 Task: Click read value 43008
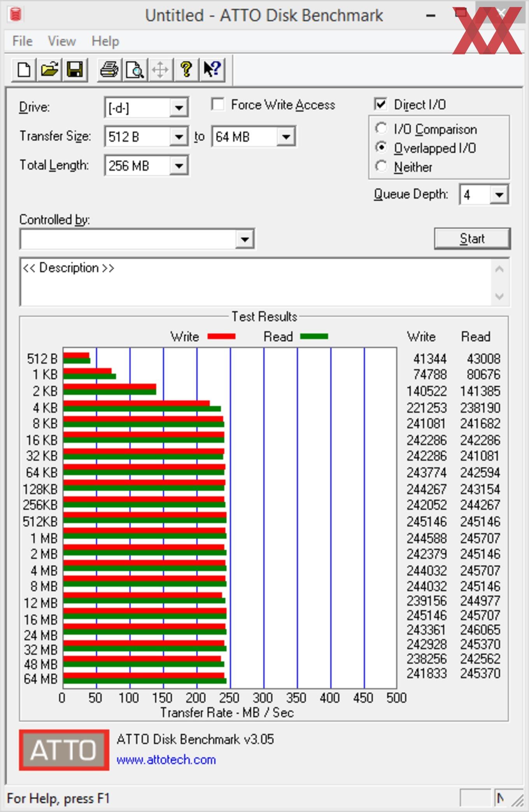[x=483, y=358]
